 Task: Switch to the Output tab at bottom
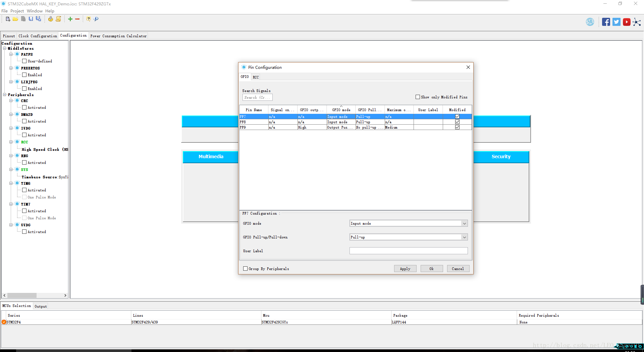coord(41,306)
